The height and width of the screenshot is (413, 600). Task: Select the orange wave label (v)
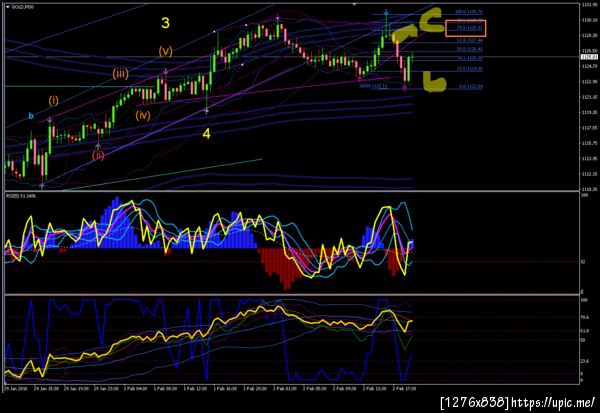pyautogui.click(x=165, y=51)
